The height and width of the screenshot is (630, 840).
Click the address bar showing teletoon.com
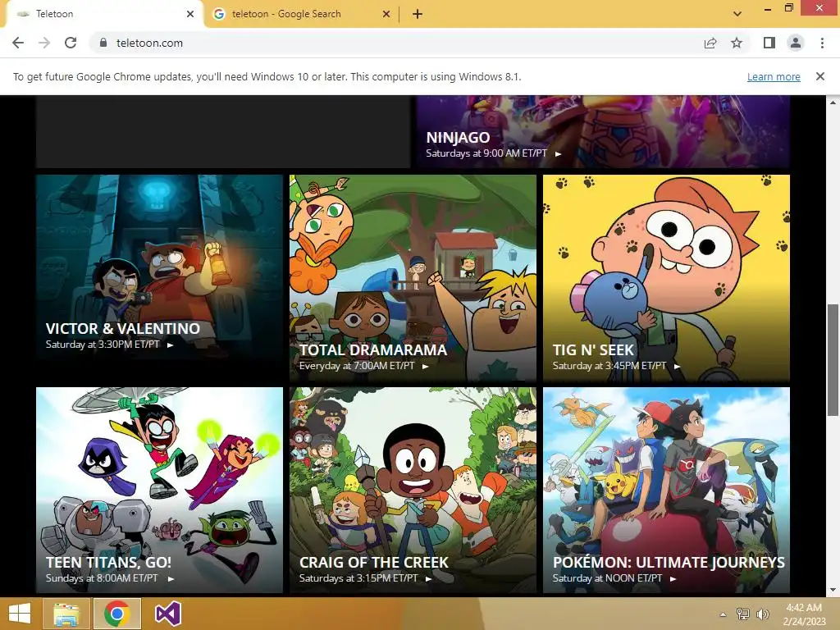[396, 43]
